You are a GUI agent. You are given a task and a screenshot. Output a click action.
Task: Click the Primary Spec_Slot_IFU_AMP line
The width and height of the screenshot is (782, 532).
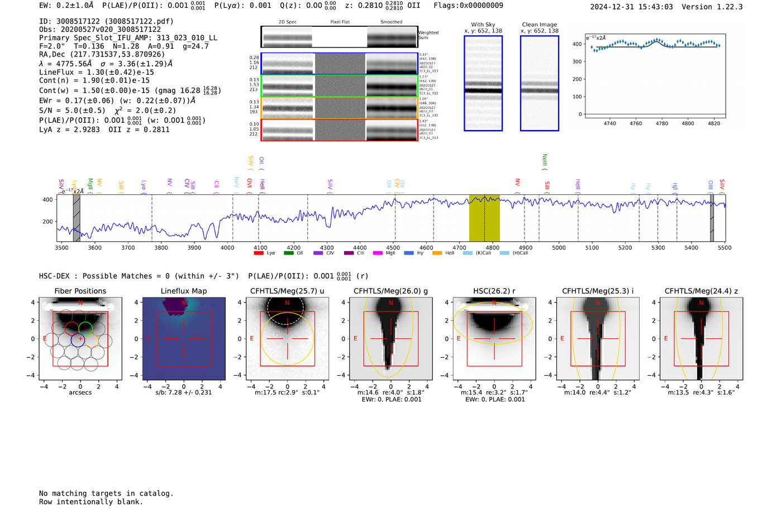pos(128,38)
